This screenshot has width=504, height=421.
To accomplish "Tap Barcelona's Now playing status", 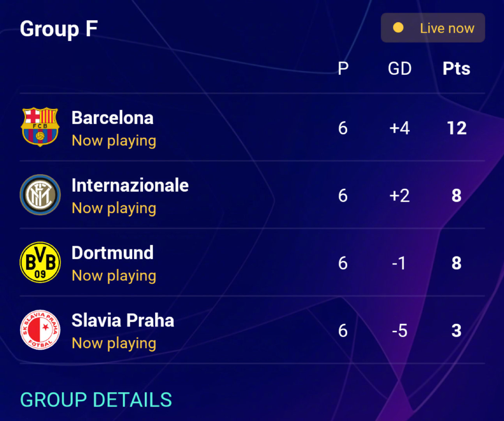I will click(114, 141).
